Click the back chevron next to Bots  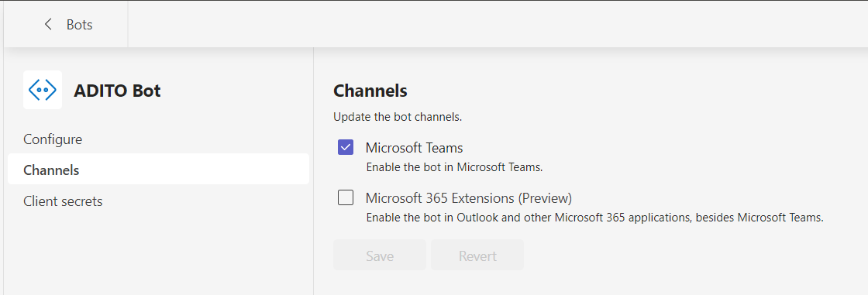48,24
